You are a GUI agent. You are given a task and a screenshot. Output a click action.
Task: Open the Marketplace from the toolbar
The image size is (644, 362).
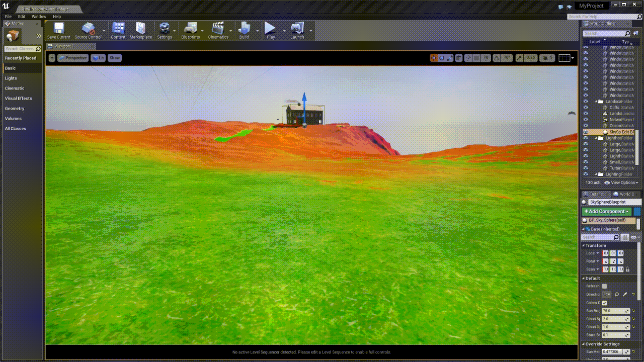tap(141, 30)
